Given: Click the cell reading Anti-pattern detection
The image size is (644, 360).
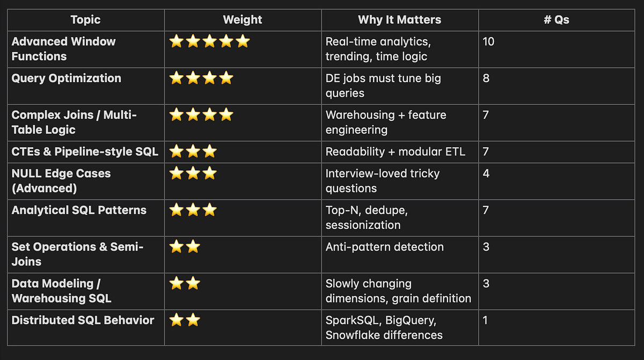Looking at the screenshot, I should [400, 254].
